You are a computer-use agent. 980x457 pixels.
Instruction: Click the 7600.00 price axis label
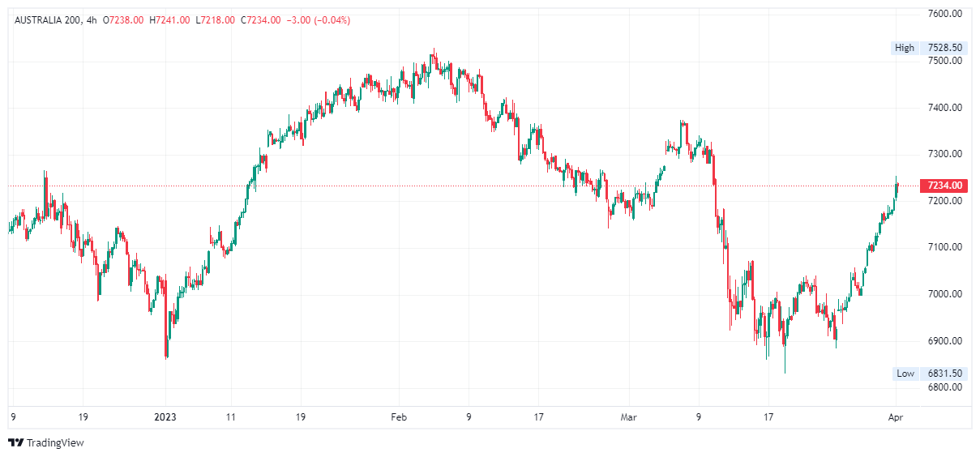tap(944, 14)
